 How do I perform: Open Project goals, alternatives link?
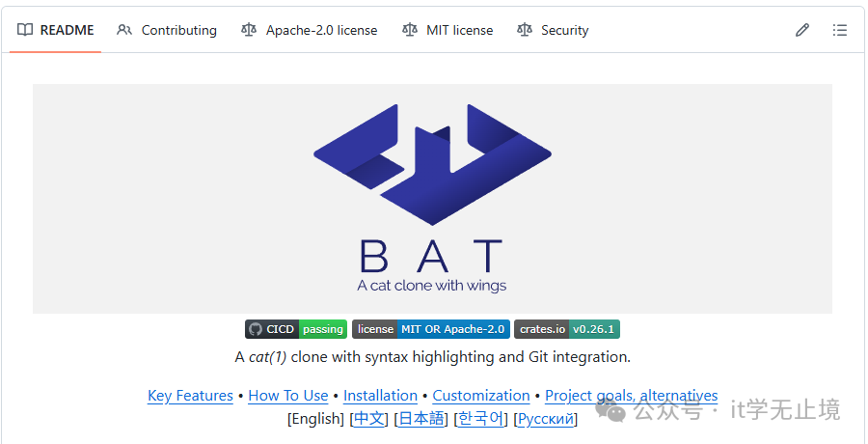[x=632, y=396]
